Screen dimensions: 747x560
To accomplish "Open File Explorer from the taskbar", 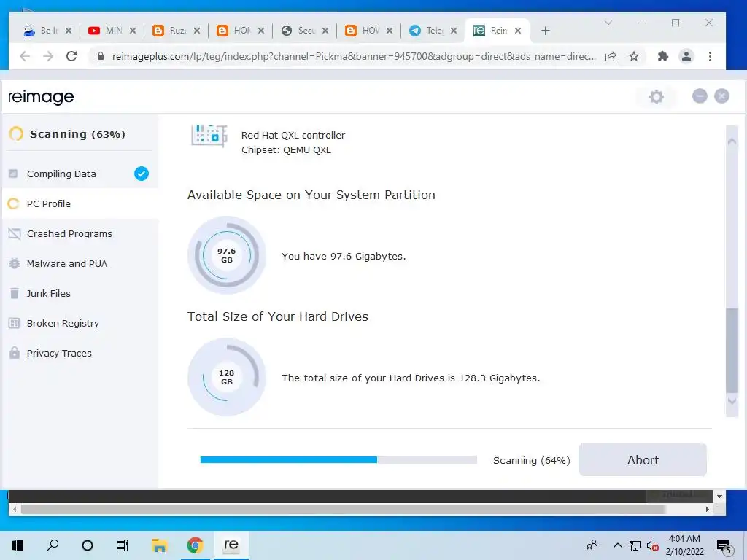I will [x=159, y=545].
